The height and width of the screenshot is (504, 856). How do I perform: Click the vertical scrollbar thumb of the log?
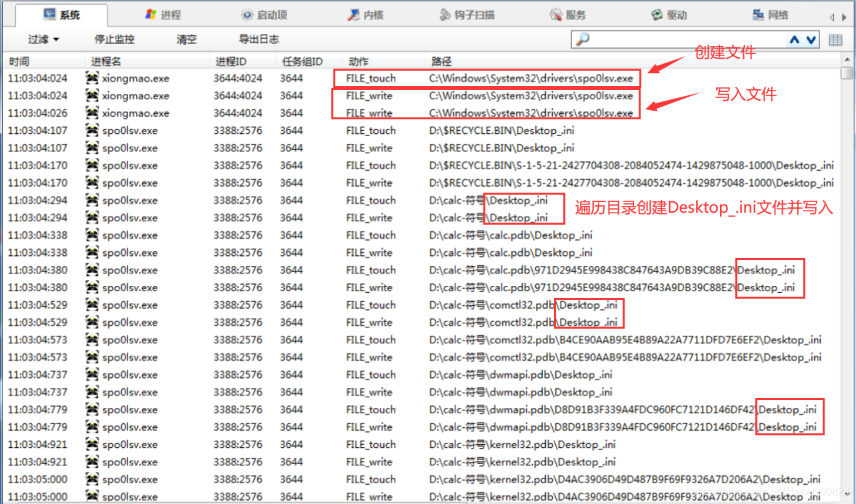coord(847,73)
